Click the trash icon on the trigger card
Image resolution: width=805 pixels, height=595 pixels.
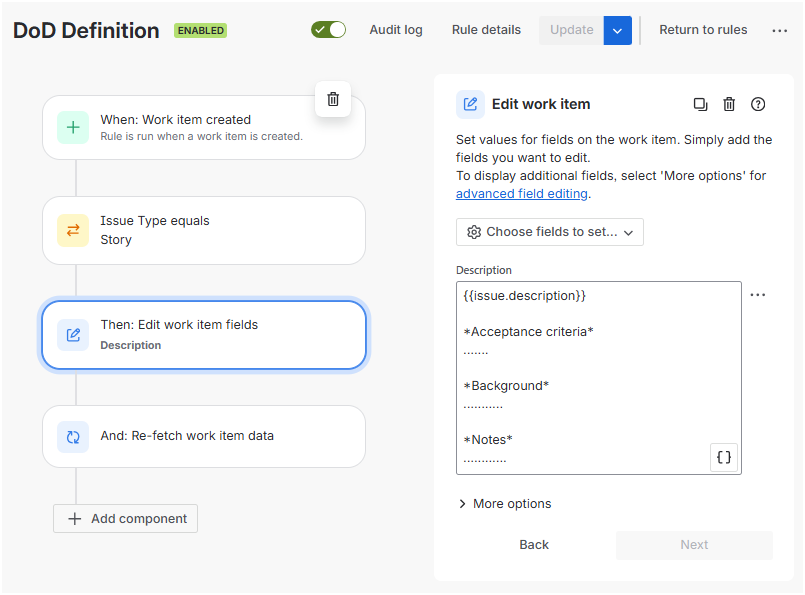tap(333, 99)
